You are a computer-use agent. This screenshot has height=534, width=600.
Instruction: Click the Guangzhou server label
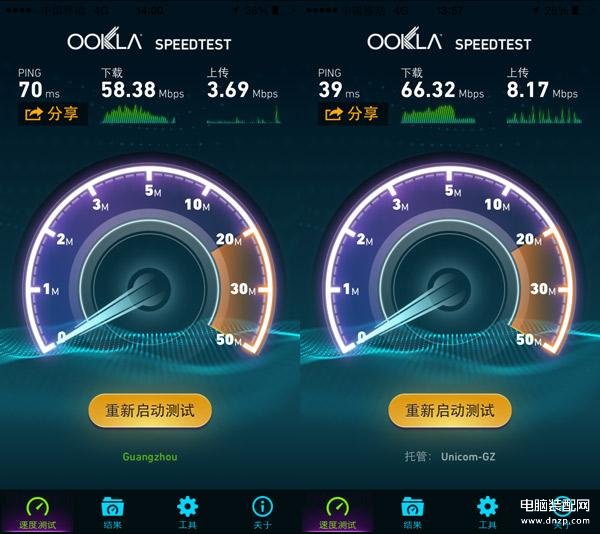point(150,457)
